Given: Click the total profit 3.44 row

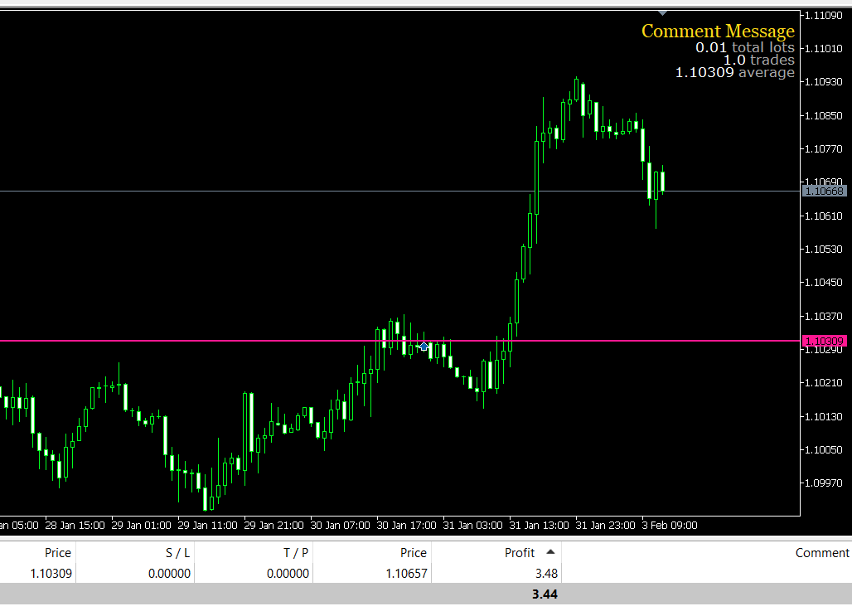Looking at the screenshot, I should pos(426,594).
